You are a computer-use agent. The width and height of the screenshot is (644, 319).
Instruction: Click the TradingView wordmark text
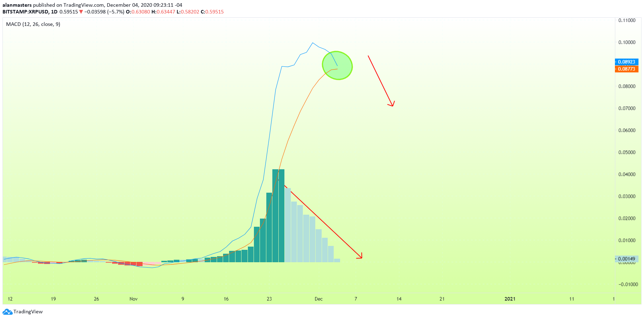[28, 312]
